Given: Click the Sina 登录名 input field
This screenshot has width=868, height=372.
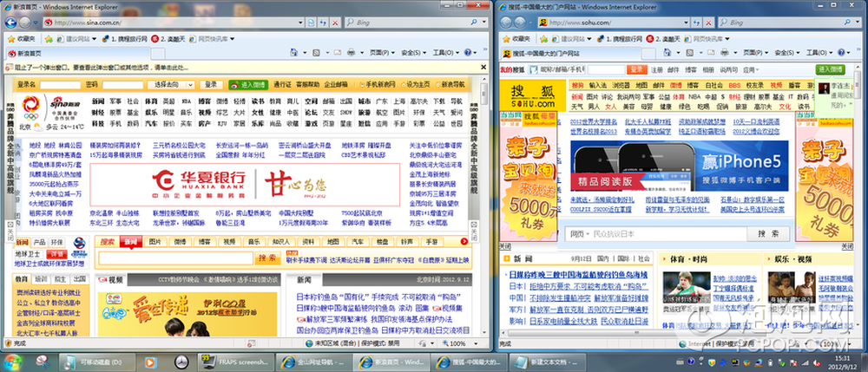Looking at the screenshot, I should click(60, 85).
